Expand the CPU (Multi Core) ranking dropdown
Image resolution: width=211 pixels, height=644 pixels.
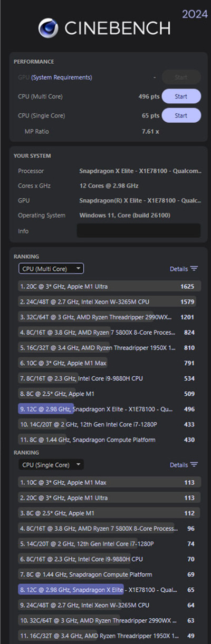pos(51,269)
